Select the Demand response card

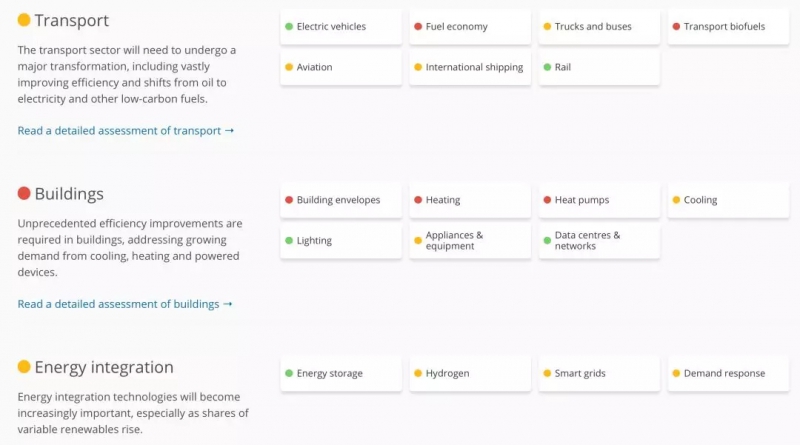click(x=728, y=374)
